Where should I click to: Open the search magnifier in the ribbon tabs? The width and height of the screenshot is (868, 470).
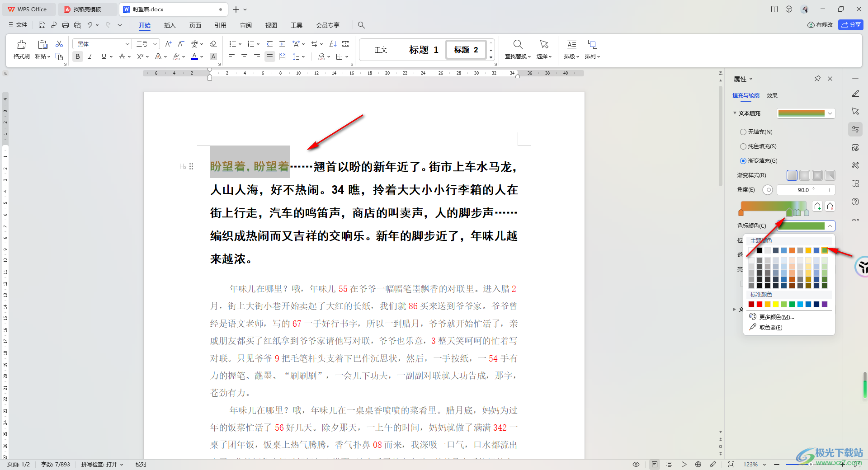click(x=361, y=25)
